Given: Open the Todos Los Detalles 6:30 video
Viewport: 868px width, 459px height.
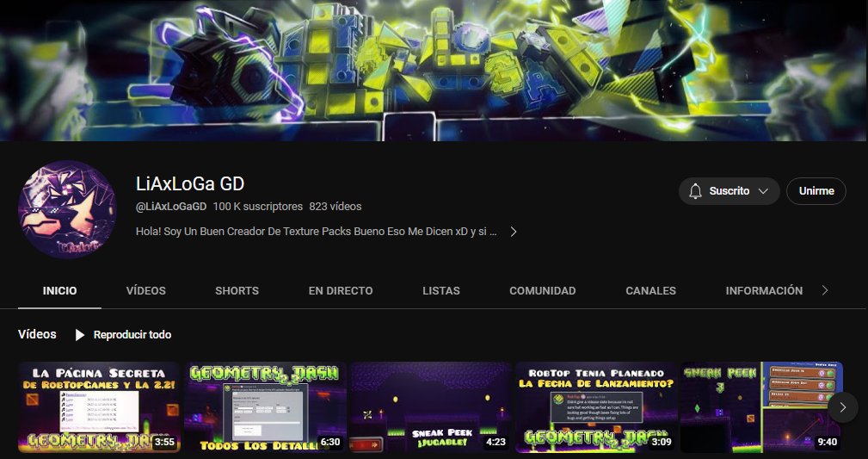Looking at the screenshot, I should click(265, 407).
